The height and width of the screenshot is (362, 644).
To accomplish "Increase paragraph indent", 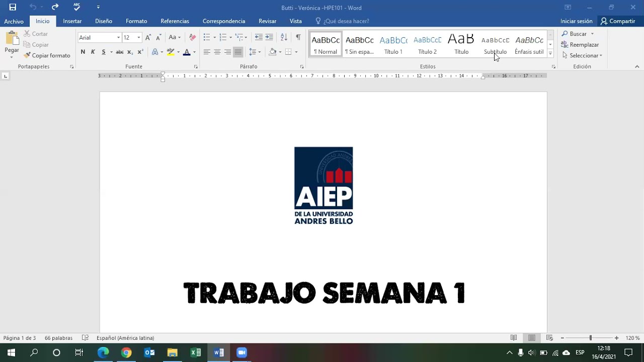I will coord(269,37).
